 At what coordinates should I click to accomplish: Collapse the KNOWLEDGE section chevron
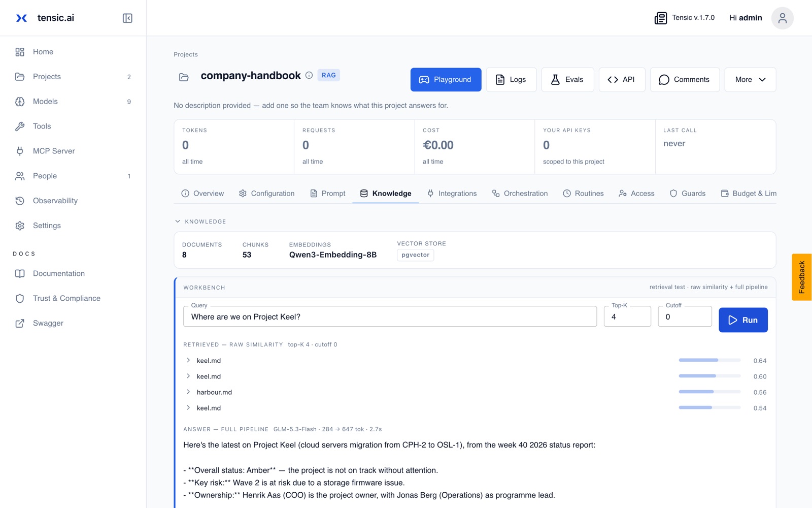click(178, 221)
